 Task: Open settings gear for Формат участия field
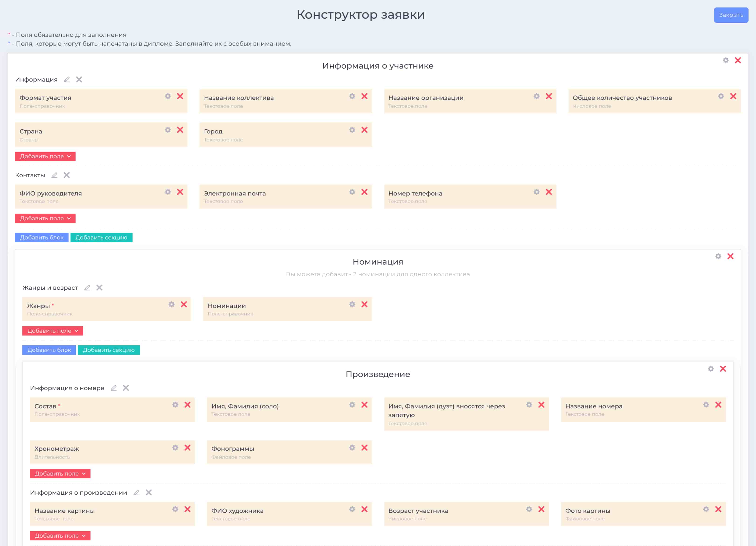point(168,96)
